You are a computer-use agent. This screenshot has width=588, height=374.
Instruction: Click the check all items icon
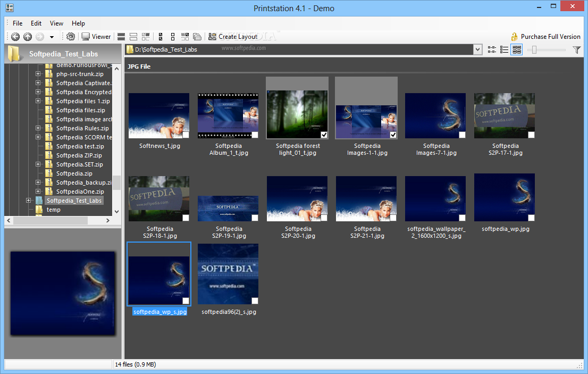[x=161, y=36]
